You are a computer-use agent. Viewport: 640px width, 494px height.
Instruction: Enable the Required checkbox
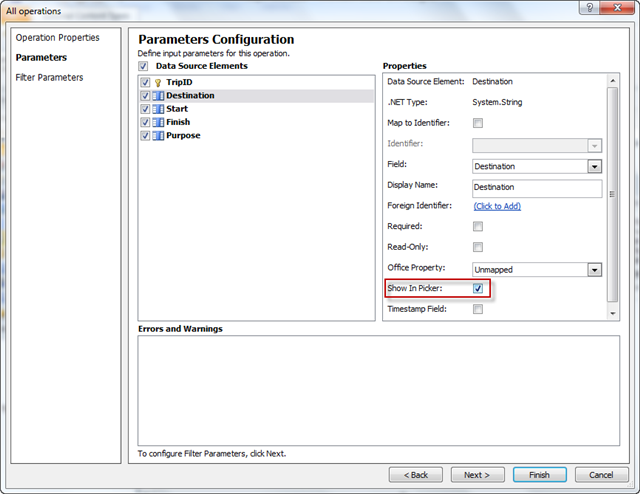coord(478,226)
